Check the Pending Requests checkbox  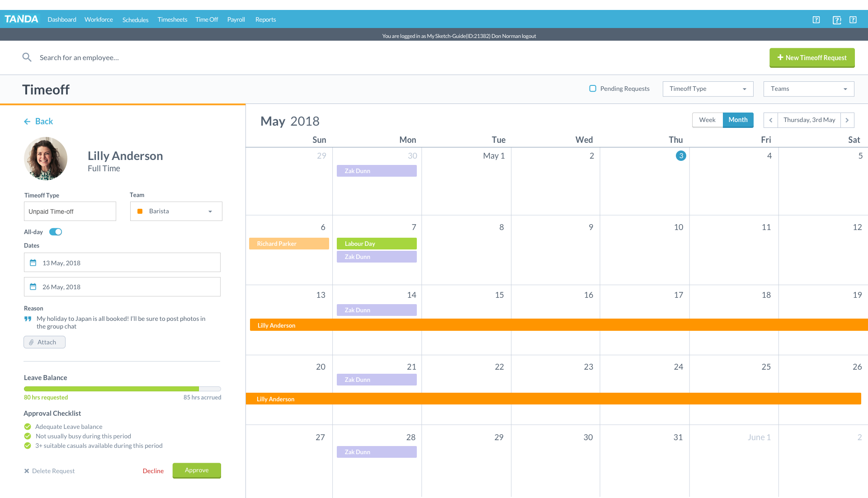pyautogui.click(x=593, y=89)
